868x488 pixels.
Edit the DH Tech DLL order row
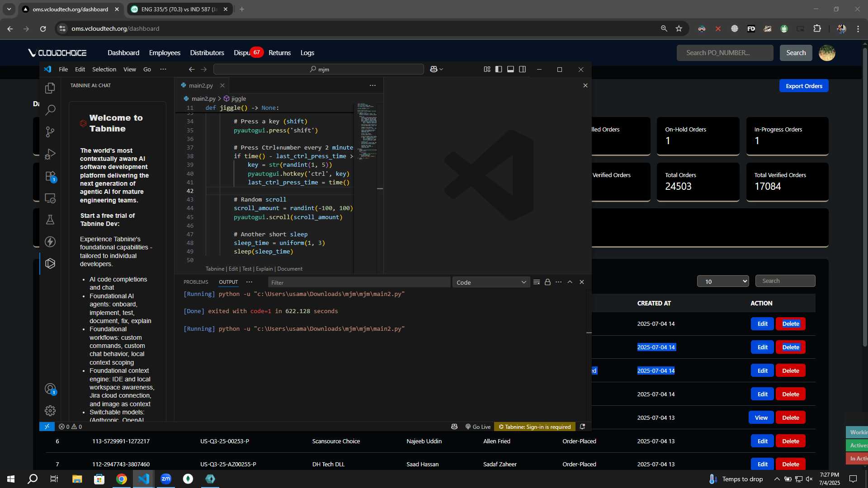pos(763,464)
